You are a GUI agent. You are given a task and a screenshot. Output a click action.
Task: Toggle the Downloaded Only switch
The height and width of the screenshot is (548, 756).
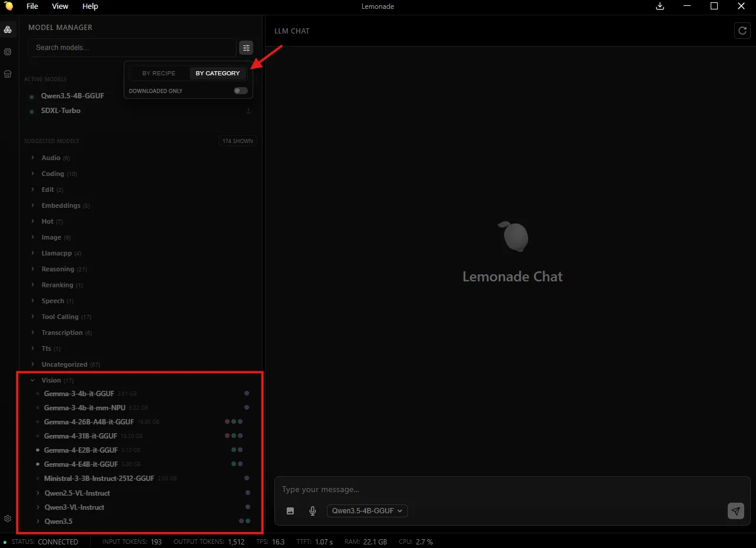pyautogui.click(x=241, y=91)
